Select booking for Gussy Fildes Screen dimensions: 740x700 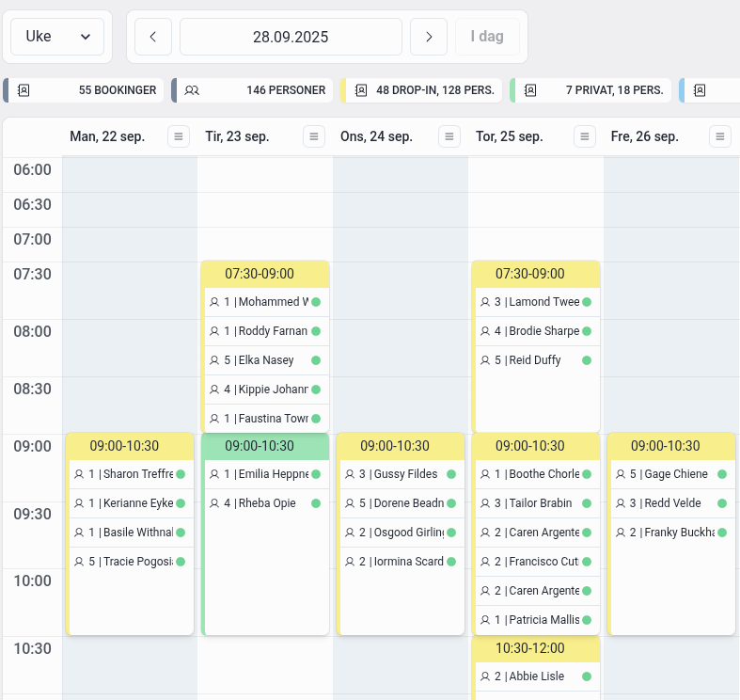click(395, 474)
